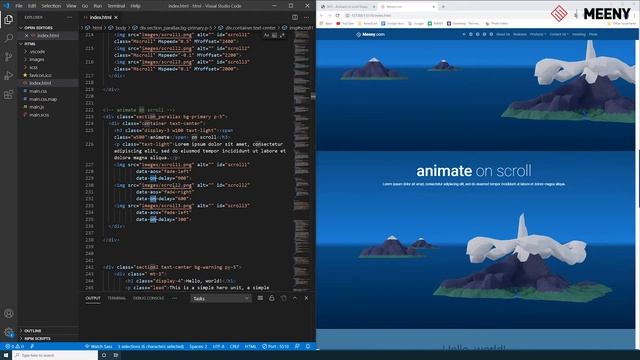This screenshot has height=360, width=640.
Task: Click the Windows taskbar search box
Action: (56, 356)
